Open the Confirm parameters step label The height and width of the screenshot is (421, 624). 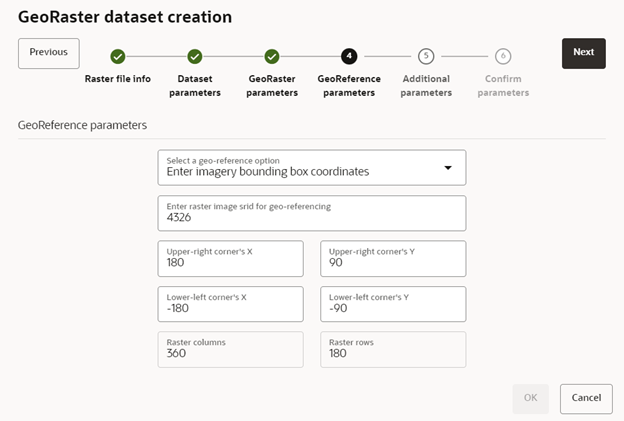point(503,86)
